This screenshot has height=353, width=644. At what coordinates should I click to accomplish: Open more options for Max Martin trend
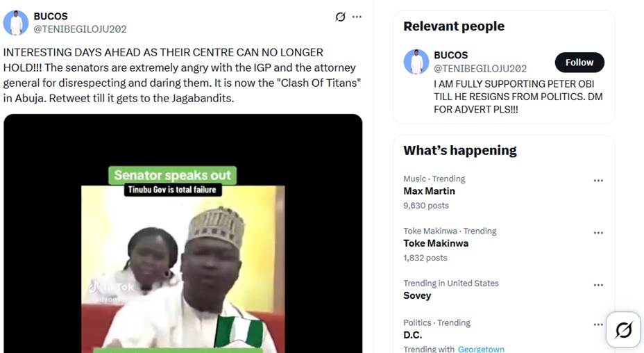coord(598,181)
